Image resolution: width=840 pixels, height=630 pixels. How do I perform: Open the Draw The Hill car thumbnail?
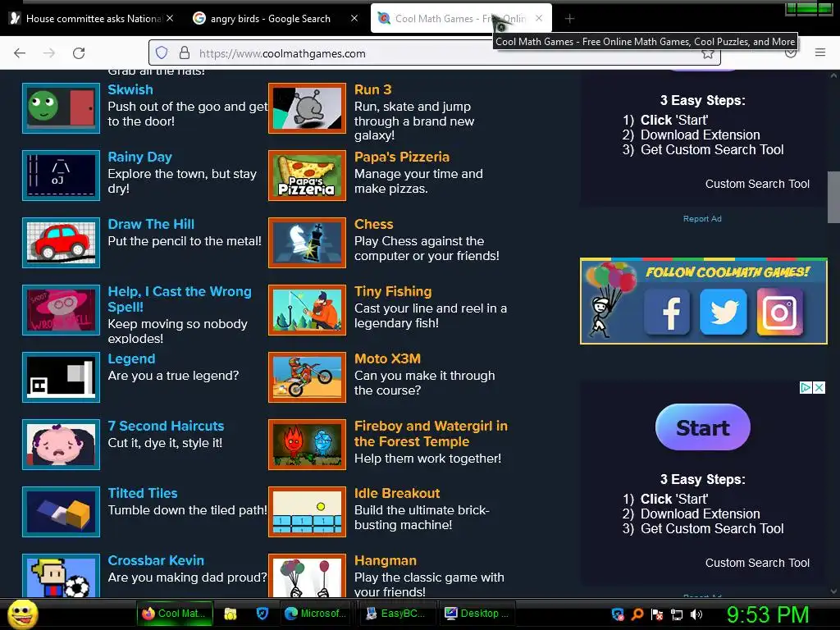(61, 243)
